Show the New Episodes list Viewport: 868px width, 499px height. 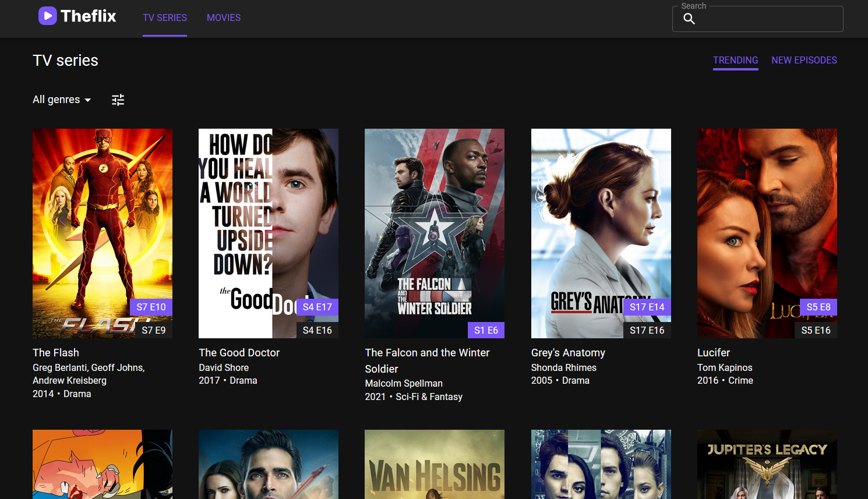[x=804, y=61]
